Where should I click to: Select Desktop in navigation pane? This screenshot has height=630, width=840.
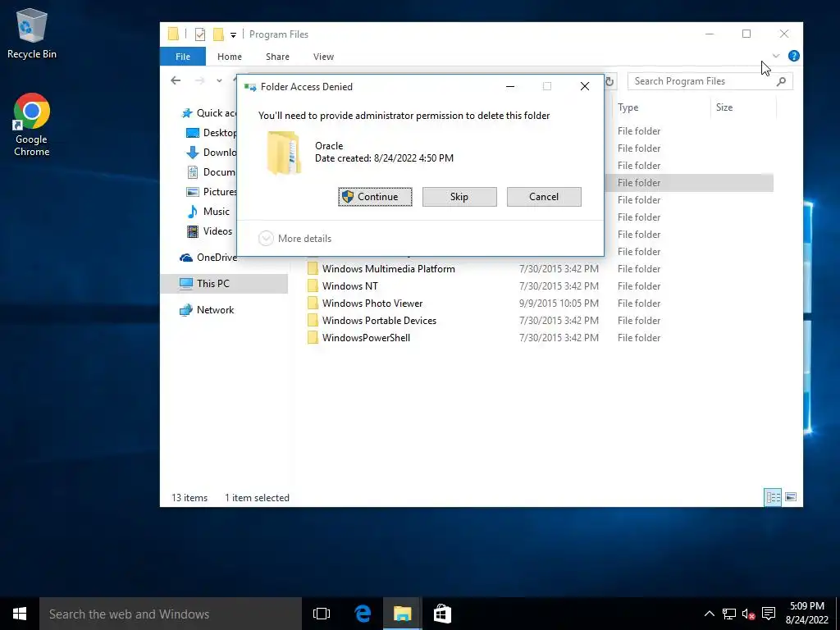tap(211, 133)
